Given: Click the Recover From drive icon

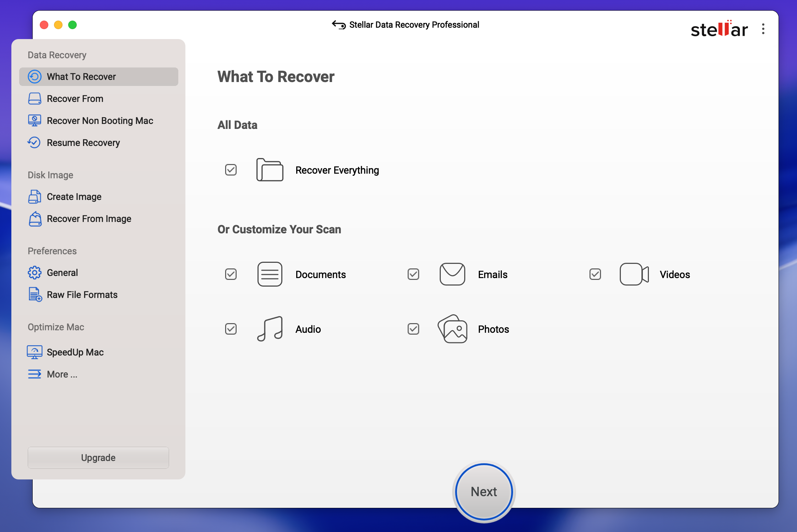Looking at the screenshot, I should 34,99.
